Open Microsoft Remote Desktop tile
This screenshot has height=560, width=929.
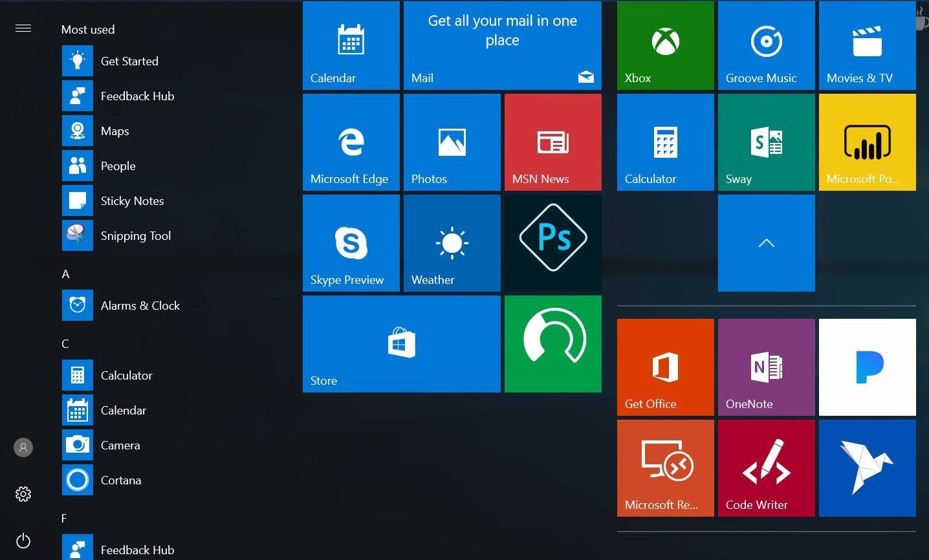click(666, 468)
